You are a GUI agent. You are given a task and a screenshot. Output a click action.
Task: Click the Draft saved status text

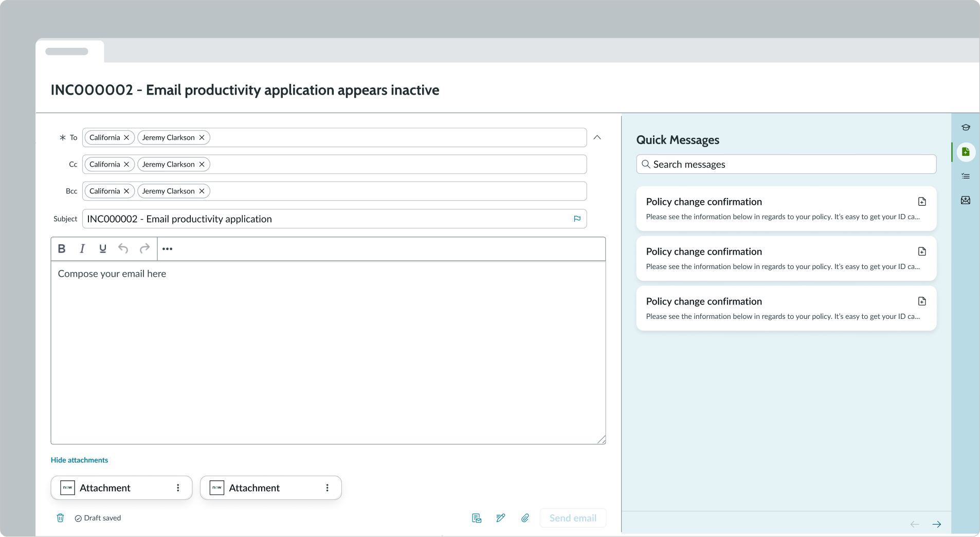point(102,518)
